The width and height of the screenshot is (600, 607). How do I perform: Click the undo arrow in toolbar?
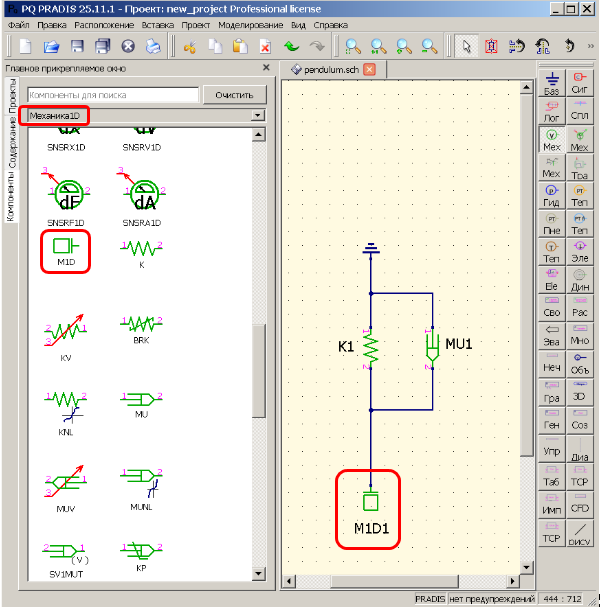[x=291, y=46]
